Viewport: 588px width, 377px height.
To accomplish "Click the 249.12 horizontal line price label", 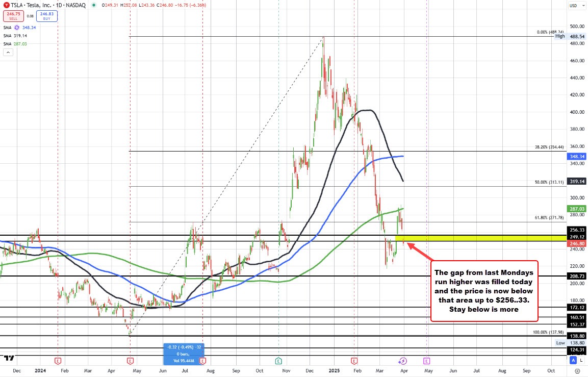I will click(576, 237).
